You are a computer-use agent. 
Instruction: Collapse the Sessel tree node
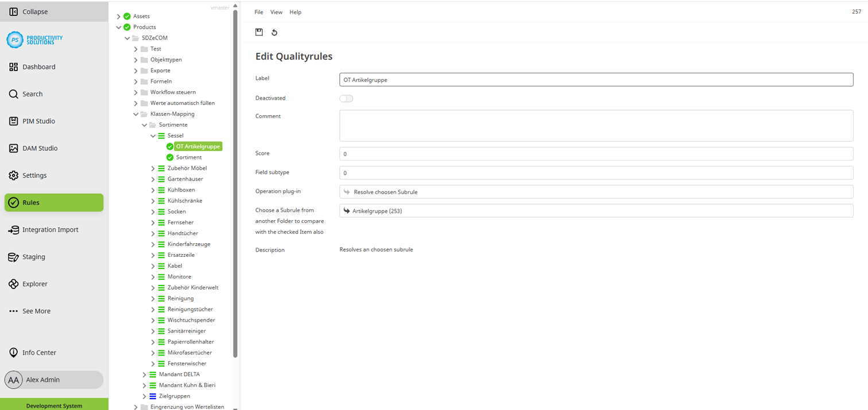point(153,136)
